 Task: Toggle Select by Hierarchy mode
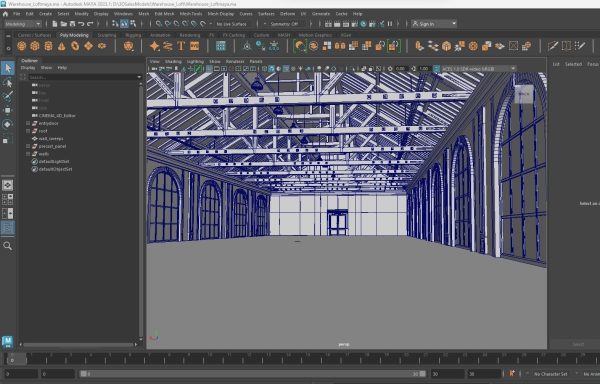pyautogui.click(x=115, y=24)
